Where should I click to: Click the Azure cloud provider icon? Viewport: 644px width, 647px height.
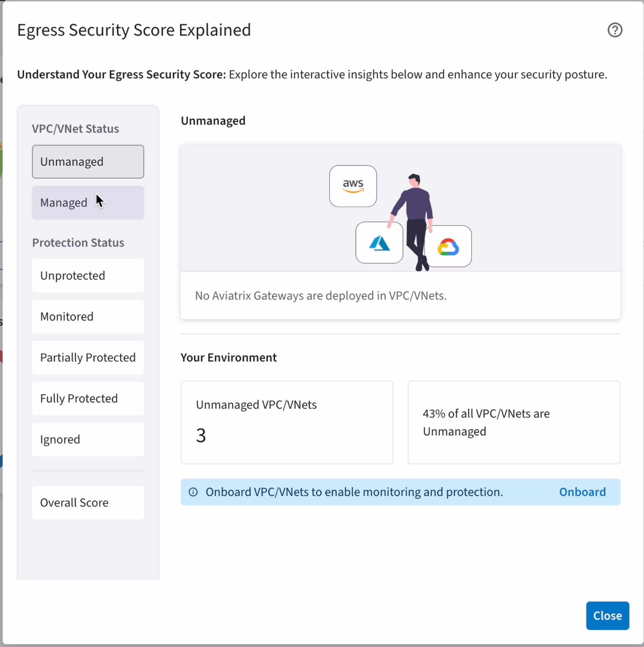[379, 243]
